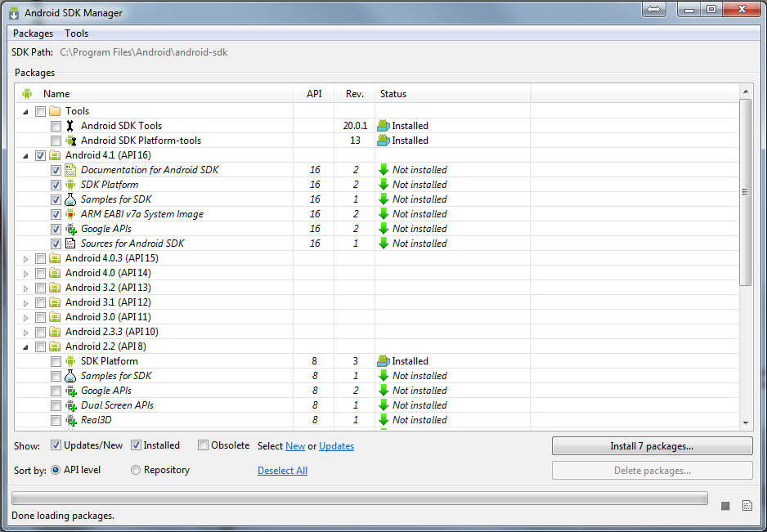This screenshot has width=767, height=532.
Task: Select the Repository sort radio button
Action: (x=136, y=470)
